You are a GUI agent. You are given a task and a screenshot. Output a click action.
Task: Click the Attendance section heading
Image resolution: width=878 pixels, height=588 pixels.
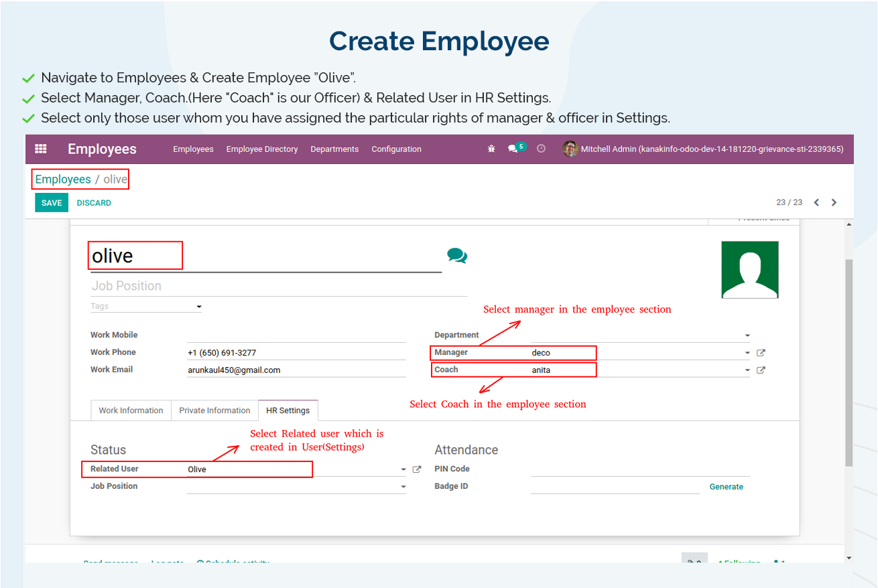tap(466, 450)
